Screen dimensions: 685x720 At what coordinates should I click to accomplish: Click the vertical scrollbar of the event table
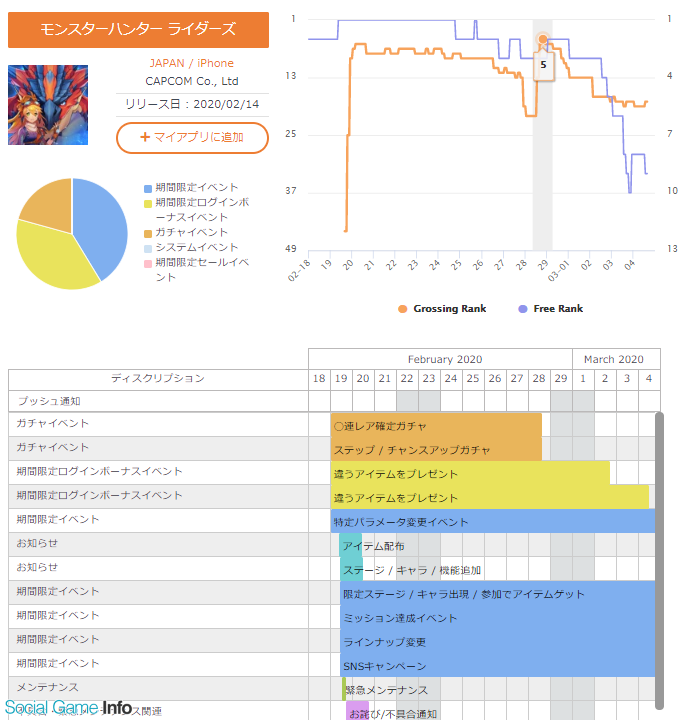659,561
